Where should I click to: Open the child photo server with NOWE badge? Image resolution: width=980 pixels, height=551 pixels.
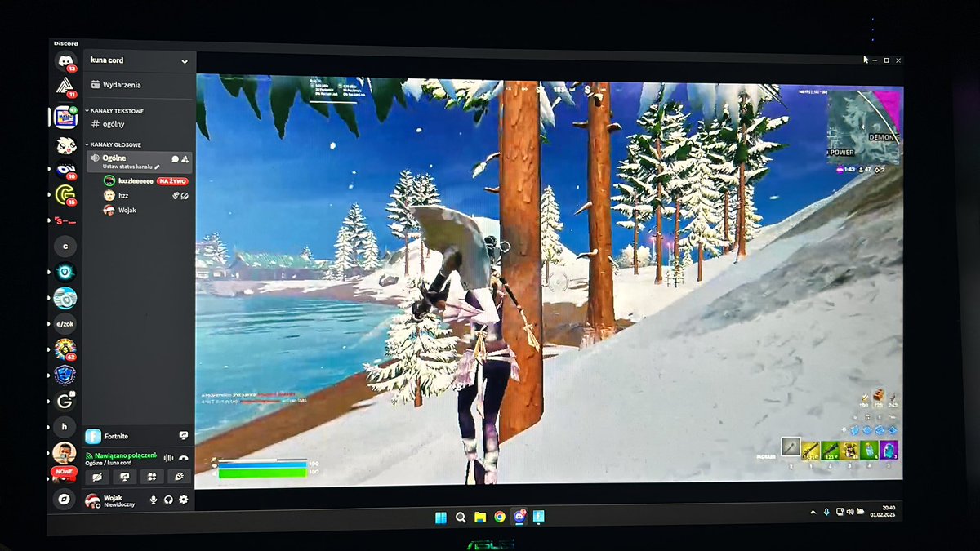click(64, 455)
